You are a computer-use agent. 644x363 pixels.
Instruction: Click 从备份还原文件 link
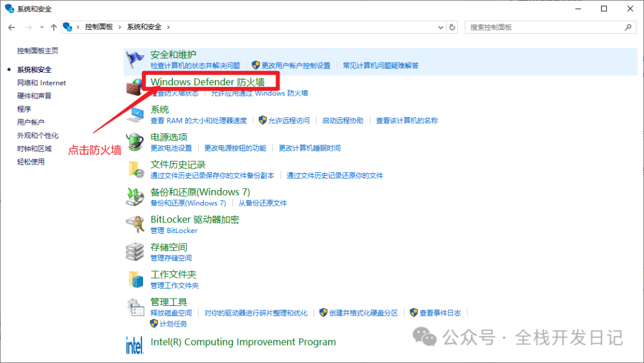click(263, 203)
